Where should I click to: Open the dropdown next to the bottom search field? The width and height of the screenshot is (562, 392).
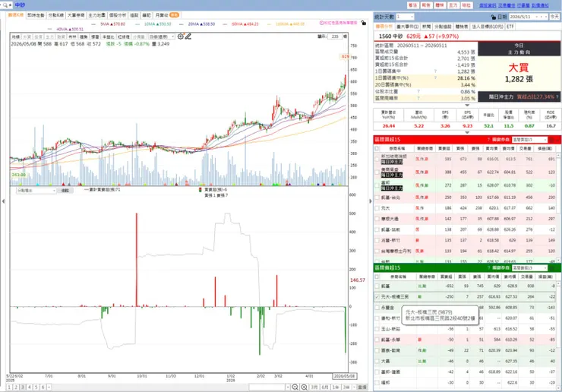pyautogui.click(x=287, y=387)
